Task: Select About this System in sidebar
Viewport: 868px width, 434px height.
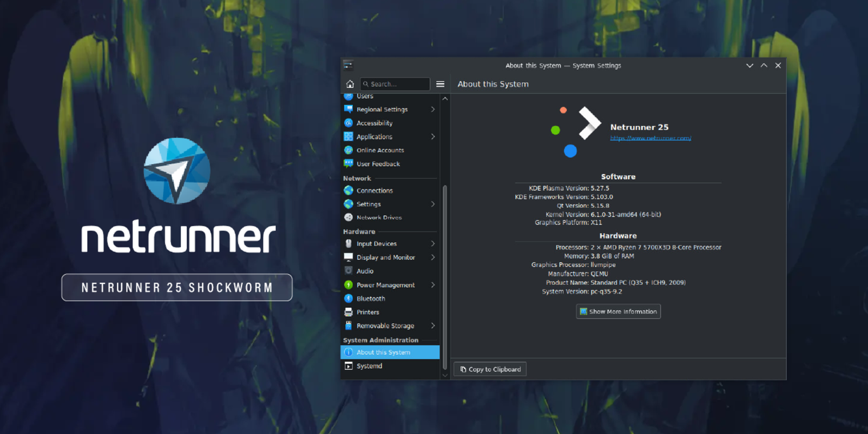Action: coord(384,352)
